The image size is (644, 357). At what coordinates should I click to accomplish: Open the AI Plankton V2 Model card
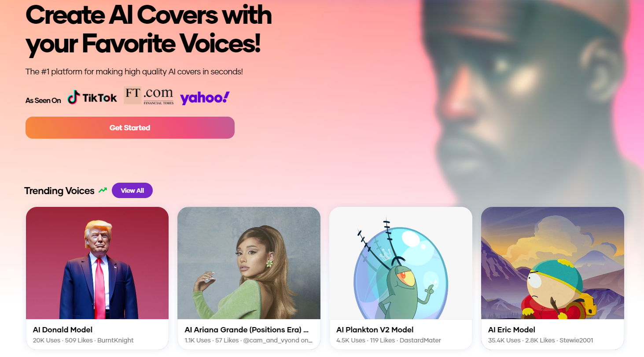coord(401,277)
